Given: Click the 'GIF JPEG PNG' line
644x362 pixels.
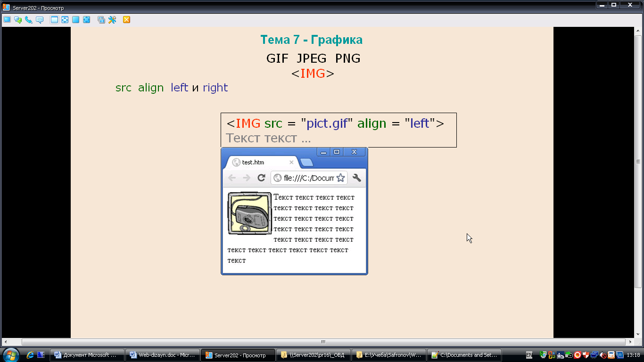Looking at the screenshot, I should [314, 58].
